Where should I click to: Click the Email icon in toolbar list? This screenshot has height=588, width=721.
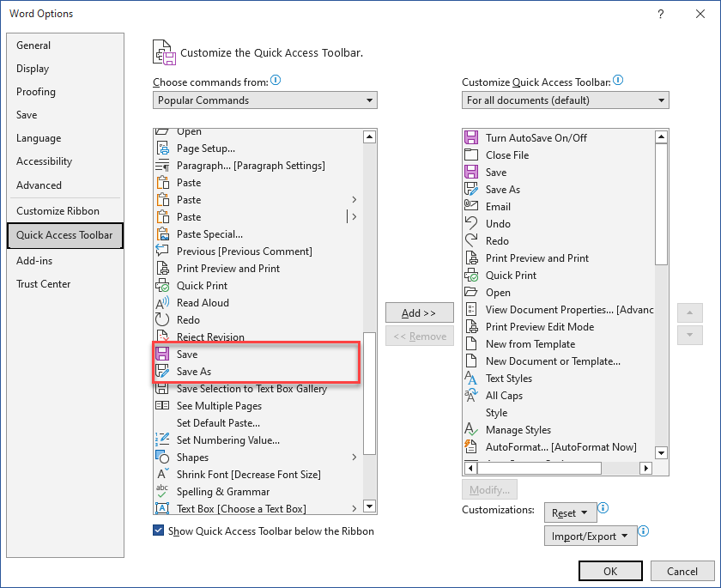coord(471,206)
